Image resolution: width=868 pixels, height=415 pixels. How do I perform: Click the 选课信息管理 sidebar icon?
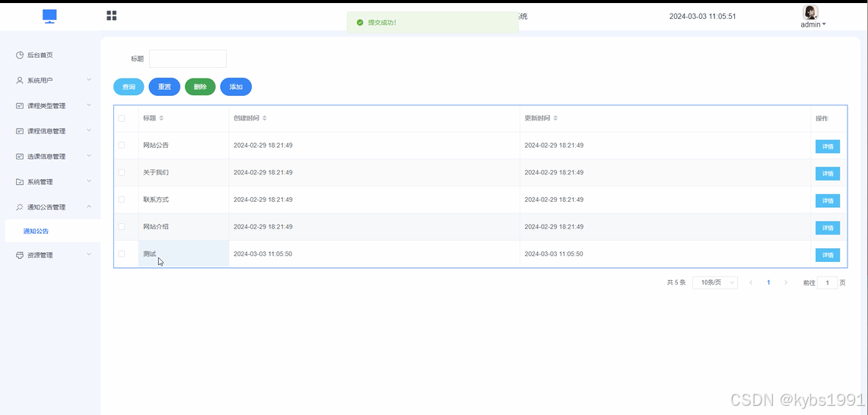20,157
